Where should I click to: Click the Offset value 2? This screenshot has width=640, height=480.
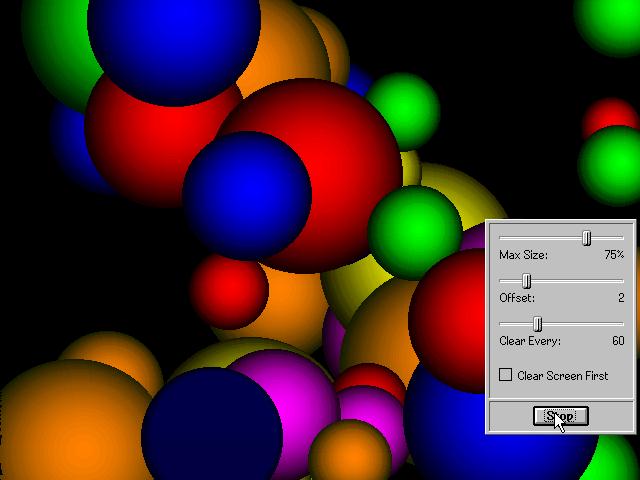click(621, 298)
